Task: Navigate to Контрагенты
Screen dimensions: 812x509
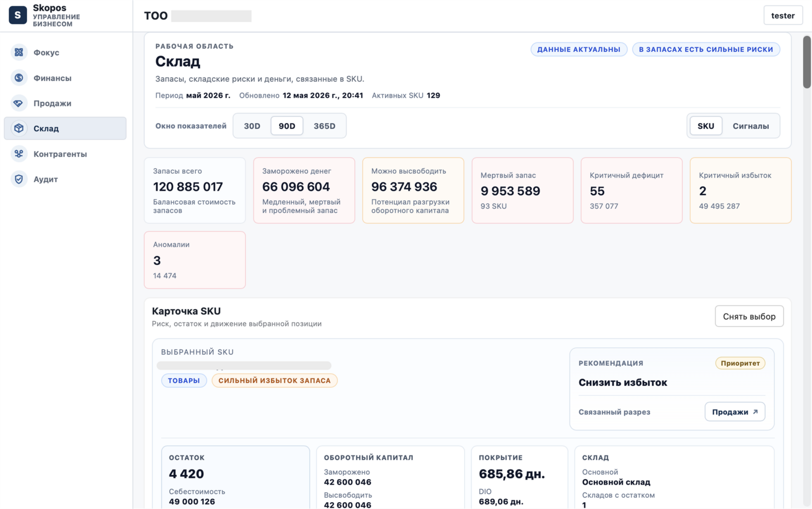Action: tap(65, 154)
